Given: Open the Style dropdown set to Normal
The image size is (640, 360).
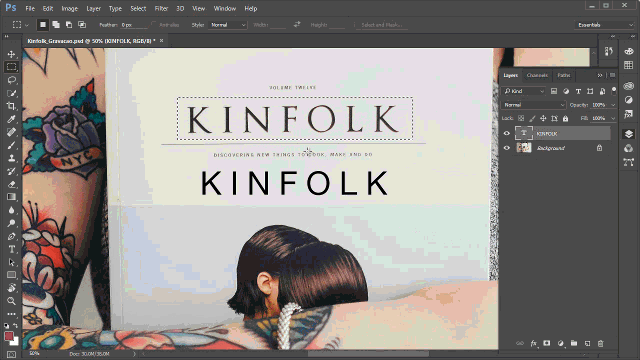Looking at the screenshot, I should [228, 25].
